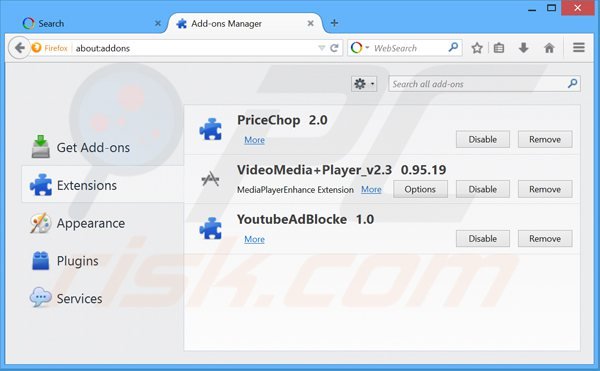Click the VideoMedia+Player extension icon
This screenshot has width=600, height=371.
click(210, 179)
